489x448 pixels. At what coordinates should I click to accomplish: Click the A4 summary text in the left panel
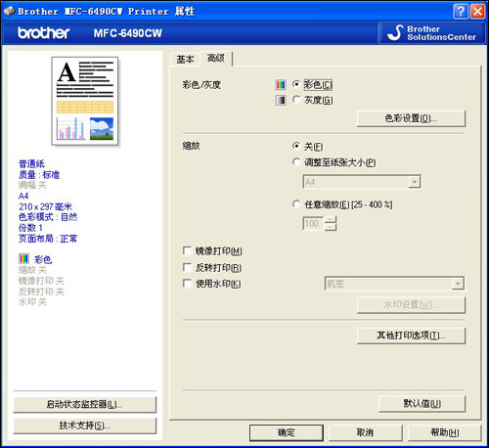[x=23, y=196]
